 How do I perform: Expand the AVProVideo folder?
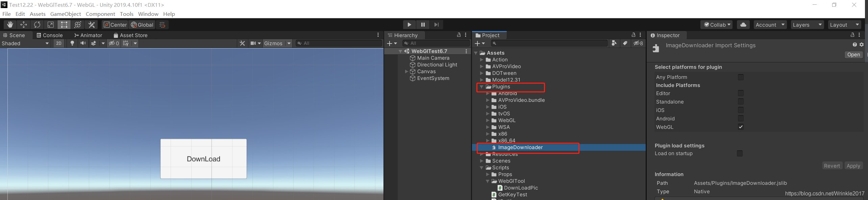click(481, 66)
